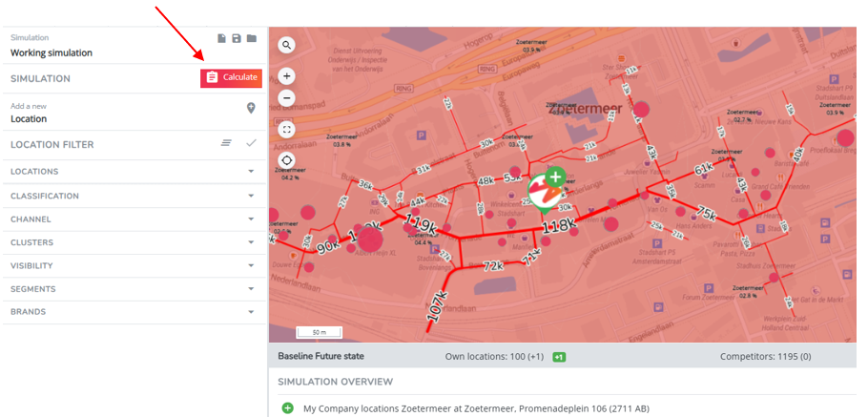Click Competitors: 1195 (0) text

point(766,357)
